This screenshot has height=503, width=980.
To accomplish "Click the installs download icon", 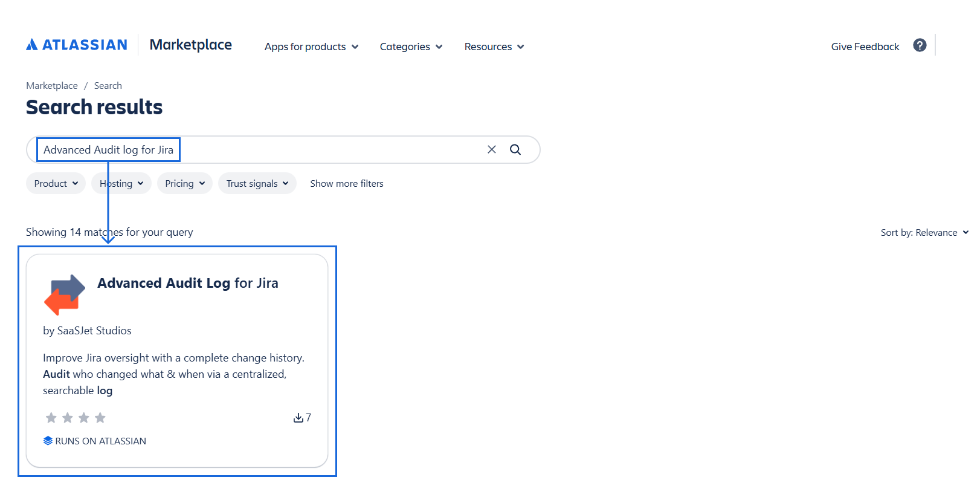I will [298, 418].
